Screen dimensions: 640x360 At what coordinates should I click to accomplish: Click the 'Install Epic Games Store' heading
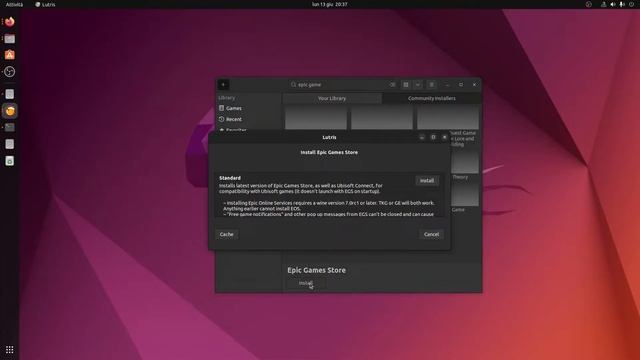(329, 152)
